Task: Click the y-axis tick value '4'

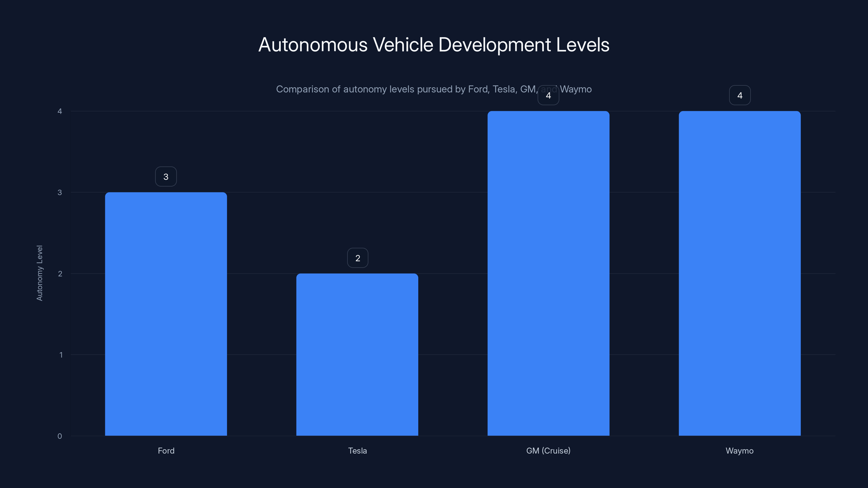Action: [61, 111]
